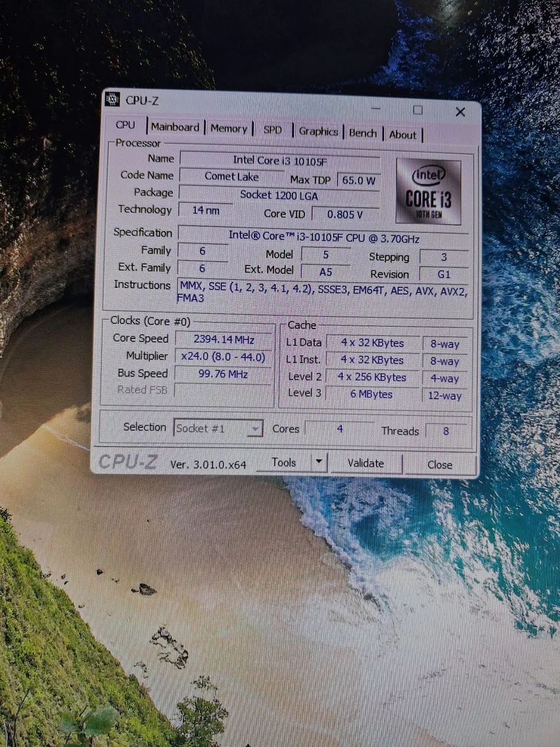Click the Core Speed value 2394.14 MHz
The width and height of the screenshot is (560, 747).
tap(223, 339)
